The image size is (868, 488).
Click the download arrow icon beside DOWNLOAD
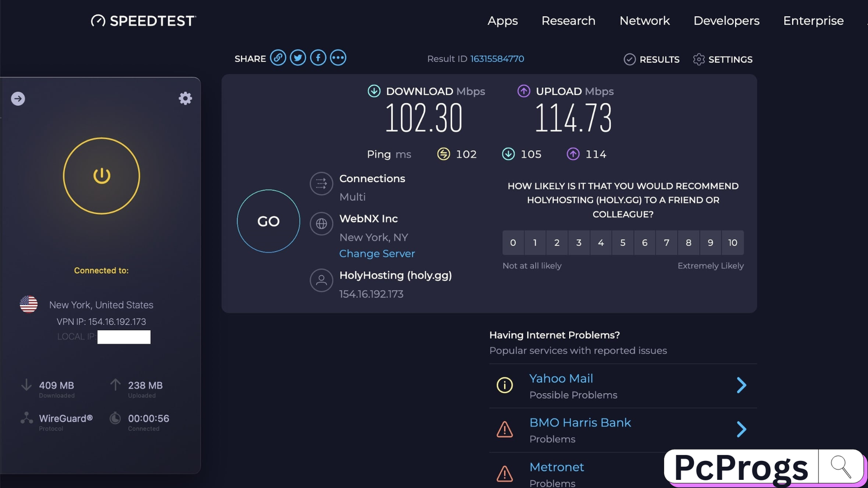click(374, 91)
